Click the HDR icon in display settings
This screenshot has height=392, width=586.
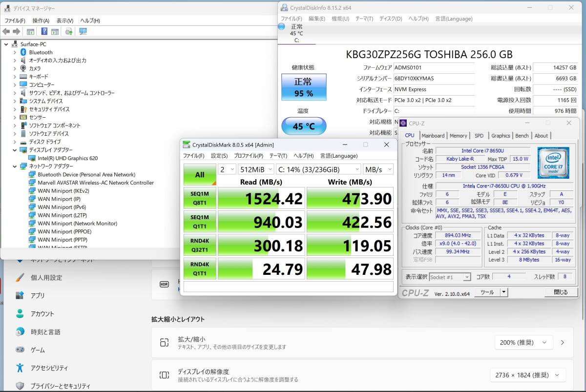point(164,284)
